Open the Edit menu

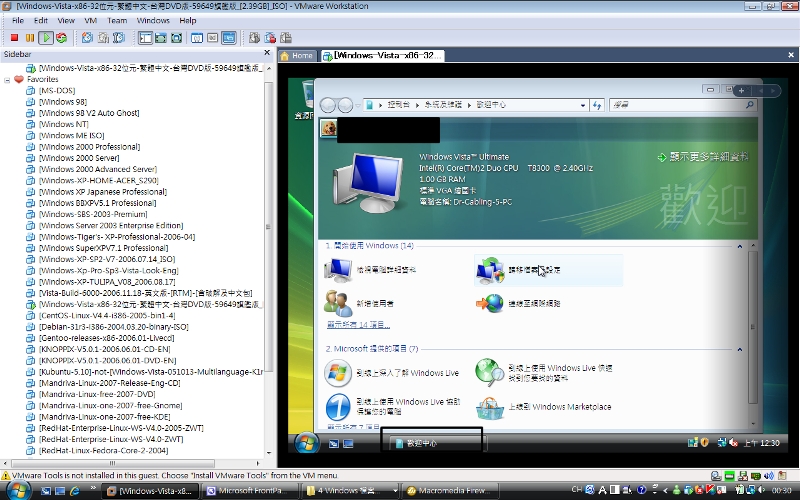coord(41,20)
